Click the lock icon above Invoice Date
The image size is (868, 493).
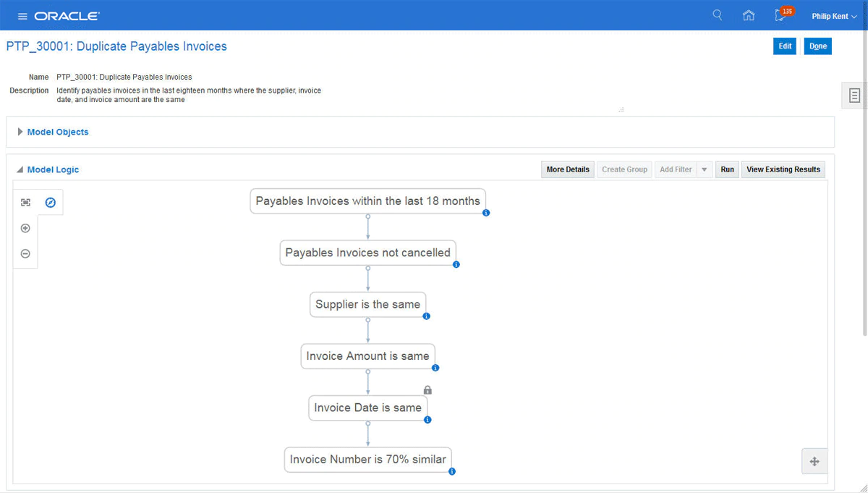point(427,390)
